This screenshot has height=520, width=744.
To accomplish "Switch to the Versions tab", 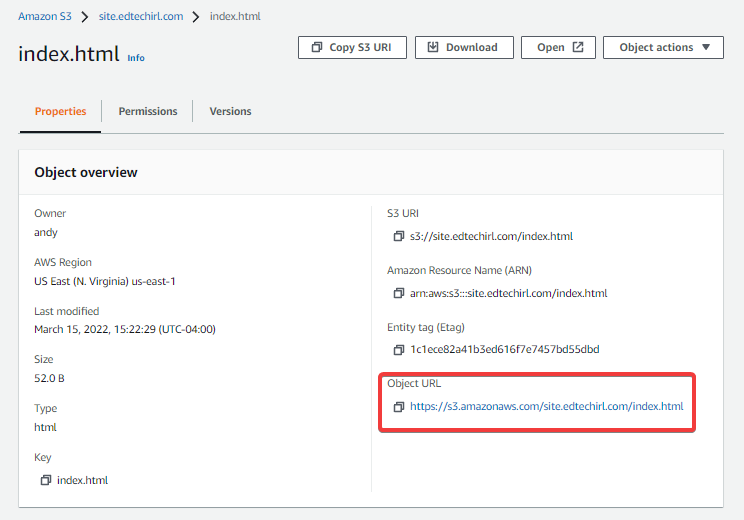I will point(231,111).
